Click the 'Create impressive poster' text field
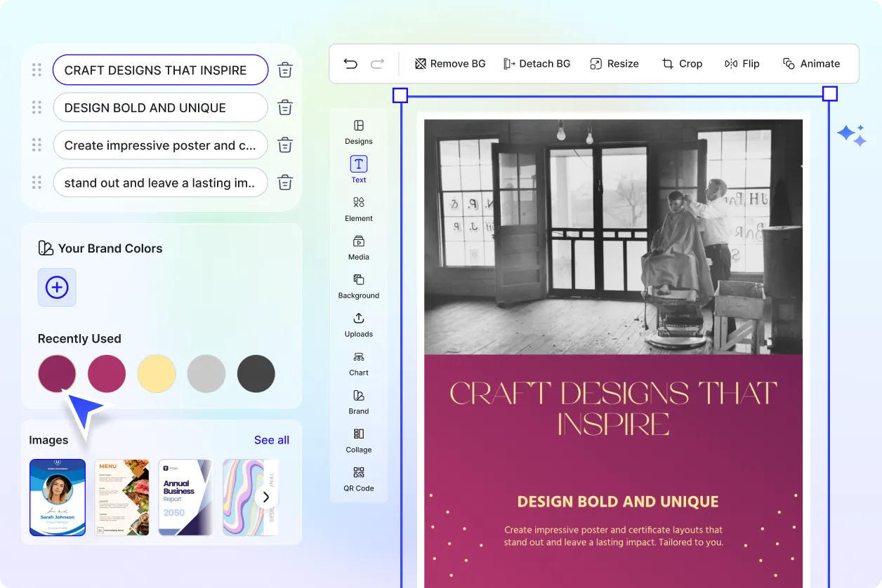Screen dimensions: 882x588 point(160,145)
